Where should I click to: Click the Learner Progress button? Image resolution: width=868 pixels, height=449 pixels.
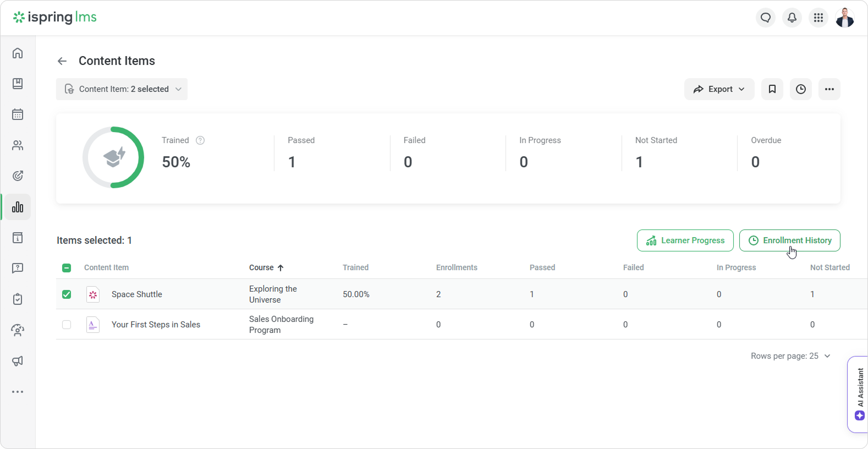(x=685, y=240)
